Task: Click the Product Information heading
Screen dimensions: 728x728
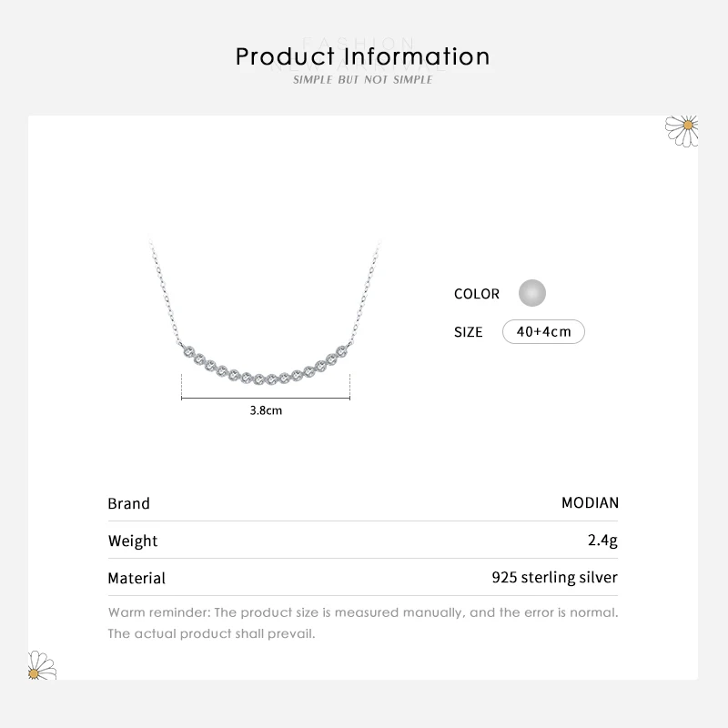Action: (x=363, y=56)
